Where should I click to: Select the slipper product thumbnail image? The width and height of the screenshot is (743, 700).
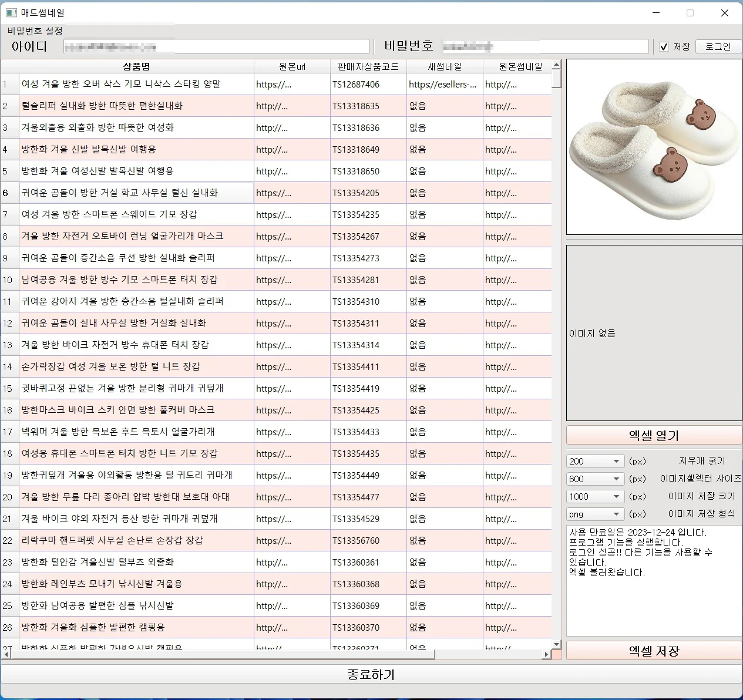pyautogui.click(x=654, y=146)
